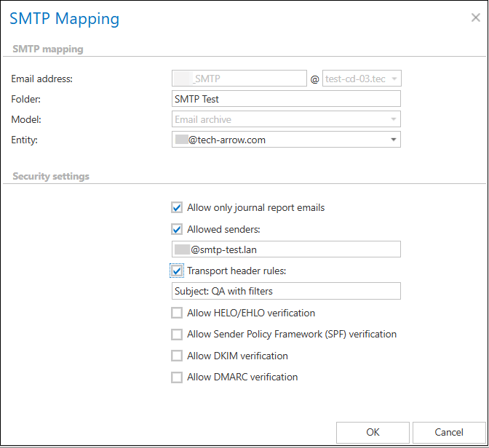The height and width of the screenshot is (448, 489).
Task: Click the SMTP mapping section heading
Action: click(48, 49)
